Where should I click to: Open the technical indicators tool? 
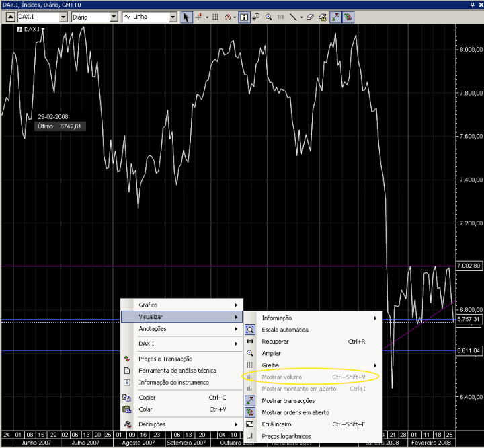[228, 17]
